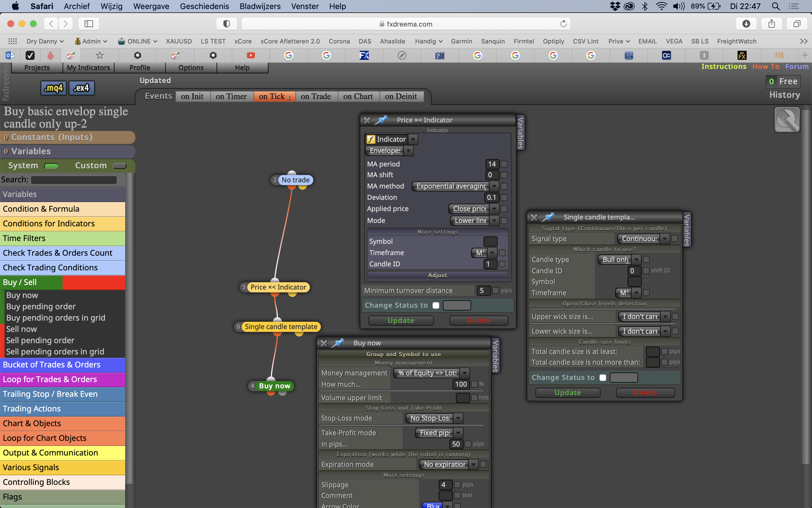Toggle Custom blocks switch
812x508 pixels.
point(120,166)
